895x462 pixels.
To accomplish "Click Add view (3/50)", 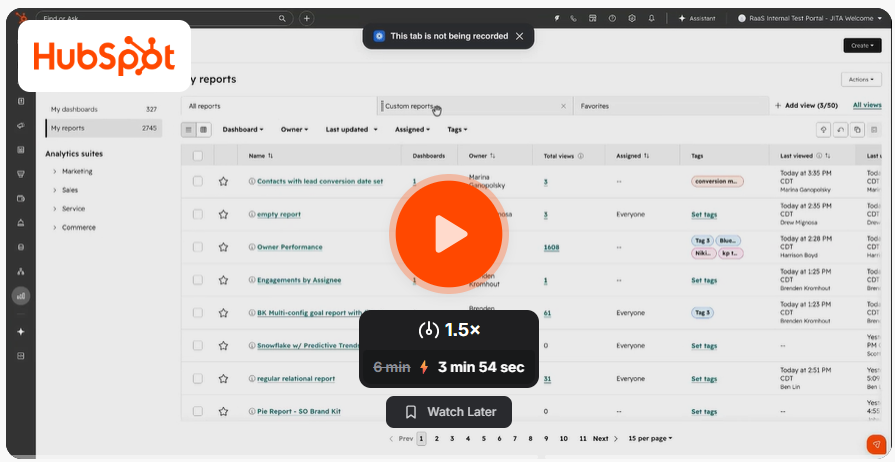I will click(806, 106).
